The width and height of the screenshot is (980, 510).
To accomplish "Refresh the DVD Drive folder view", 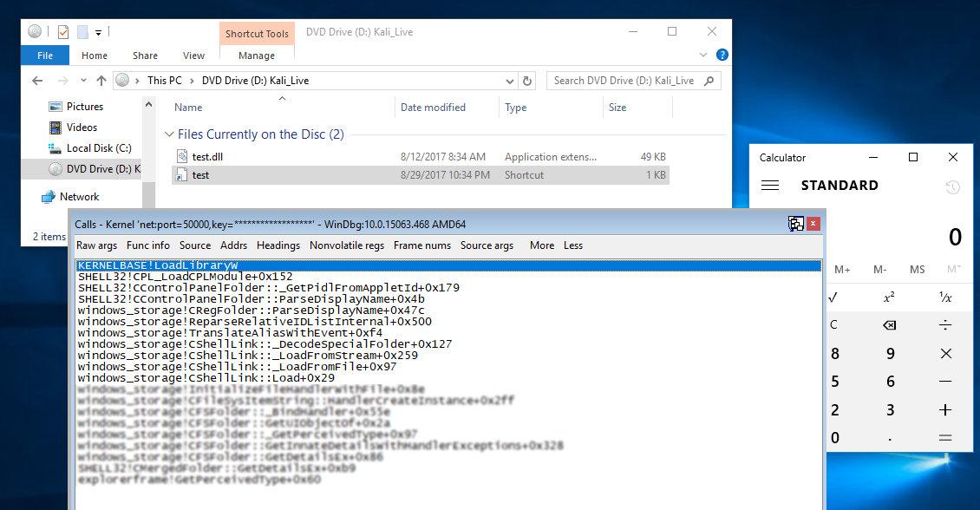I will click(527, 82).
